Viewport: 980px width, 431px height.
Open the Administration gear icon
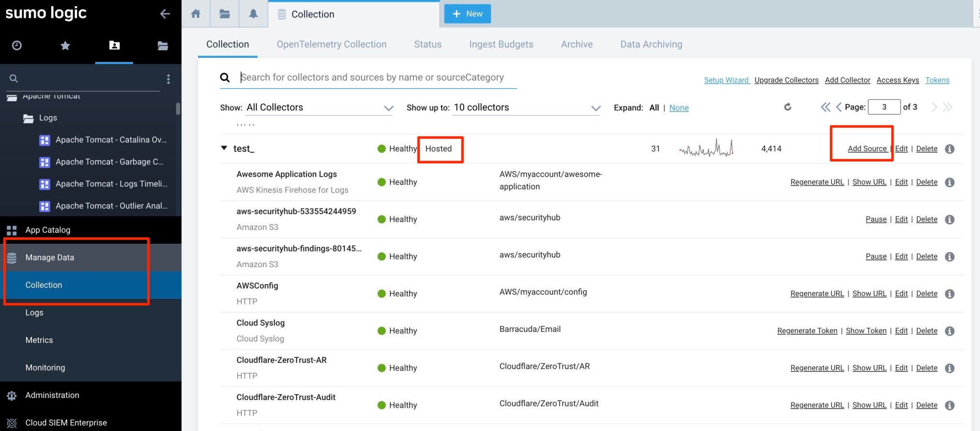point(12,395)
